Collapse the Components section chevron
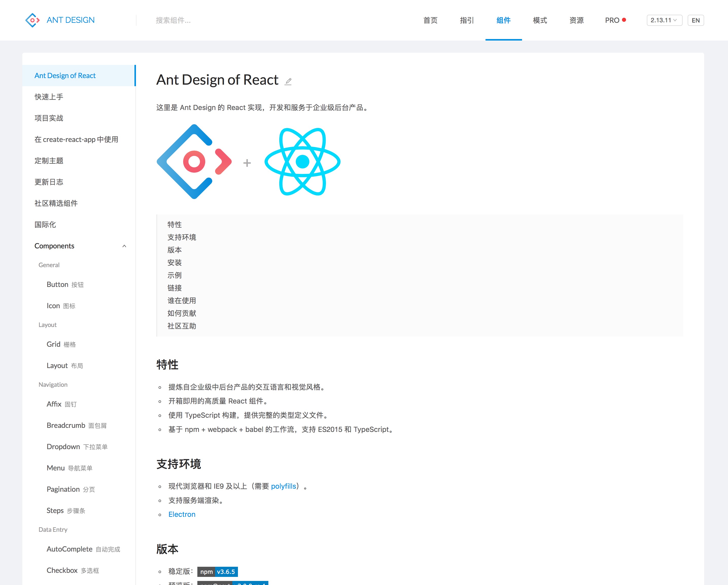Viewport: 728px width, 585px height. 124,246
